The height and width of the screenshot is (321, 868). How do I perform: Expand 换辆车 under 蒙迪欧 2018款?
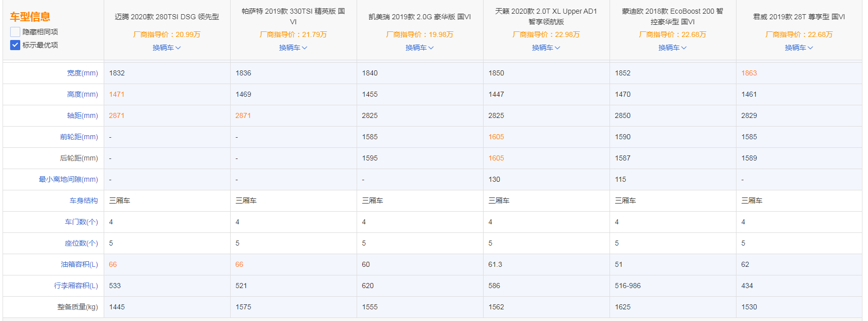672,48
